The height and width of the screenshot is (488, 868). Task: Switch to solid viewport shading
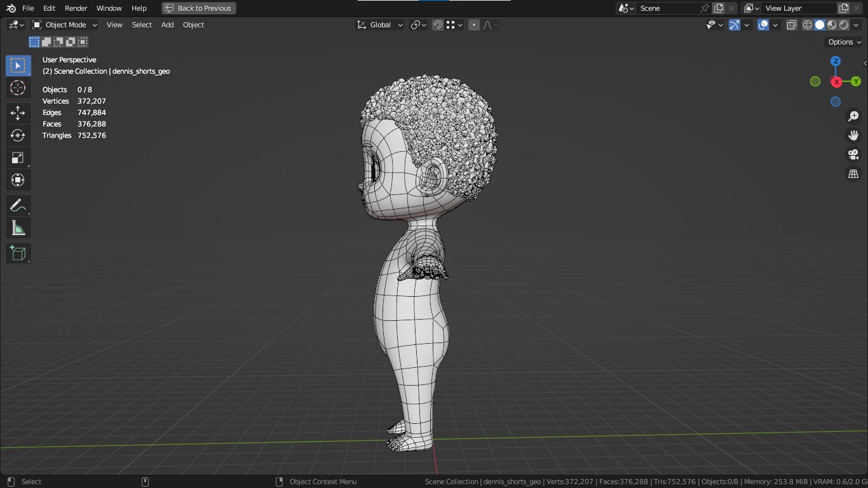[820, 25]
